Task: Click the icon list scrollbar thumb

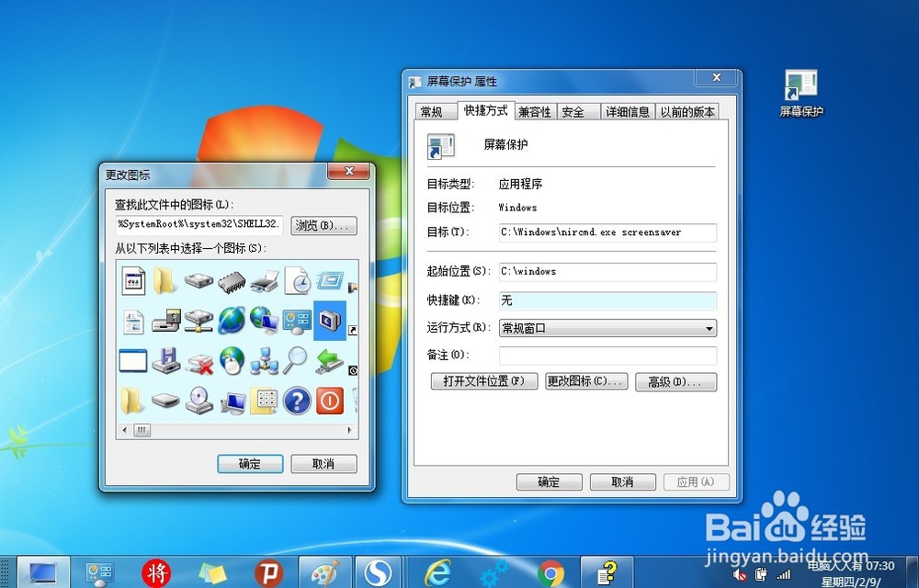Action: pyautogui.click(x=142, y=431)
